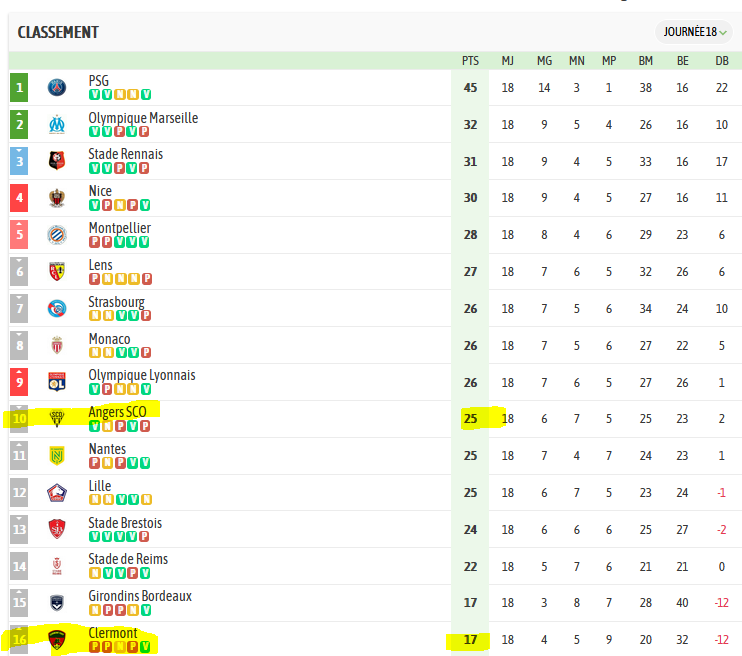
Task: Click the Nice club badge
Action: pos(57,198)
